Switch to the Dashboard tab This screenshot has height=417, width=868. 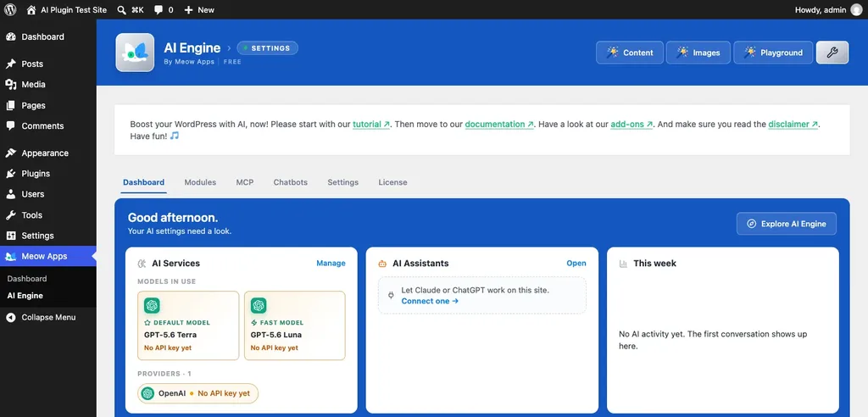(x=143, y=182)
